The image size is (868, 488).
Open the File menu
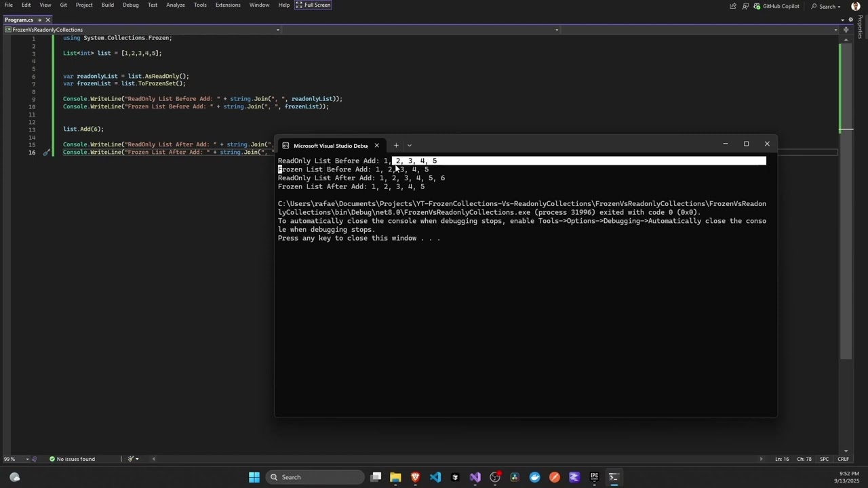pyautogui.click(x=9, y=5)
